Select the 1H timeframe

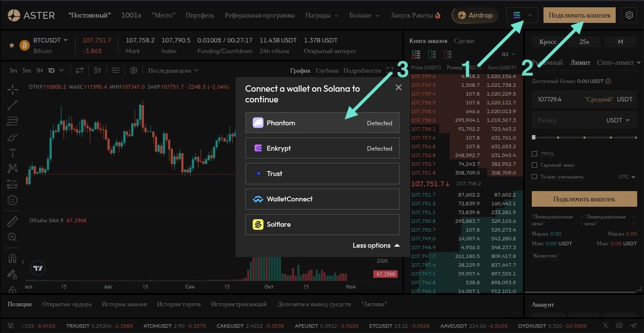(x=39, y=70)
